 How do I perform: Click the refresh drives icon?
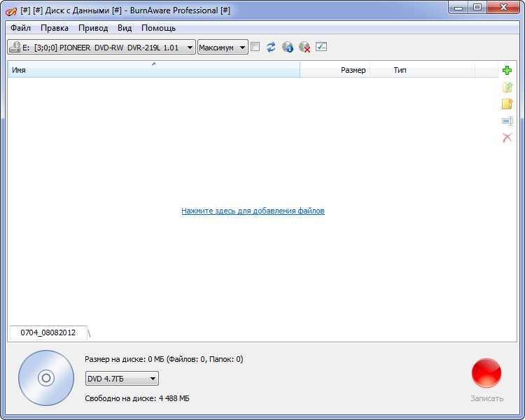coord(271,47)
